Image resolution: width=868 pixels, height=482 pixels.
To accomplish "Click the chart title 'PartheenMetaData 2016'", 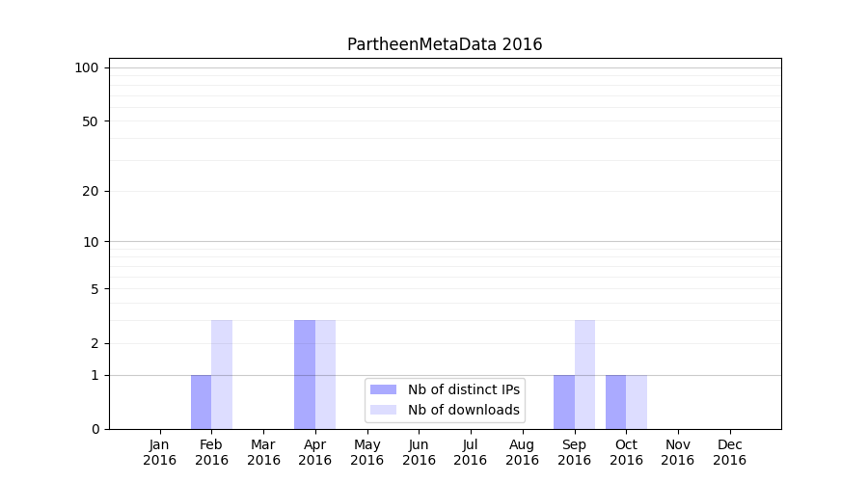I will click(445, 44).
